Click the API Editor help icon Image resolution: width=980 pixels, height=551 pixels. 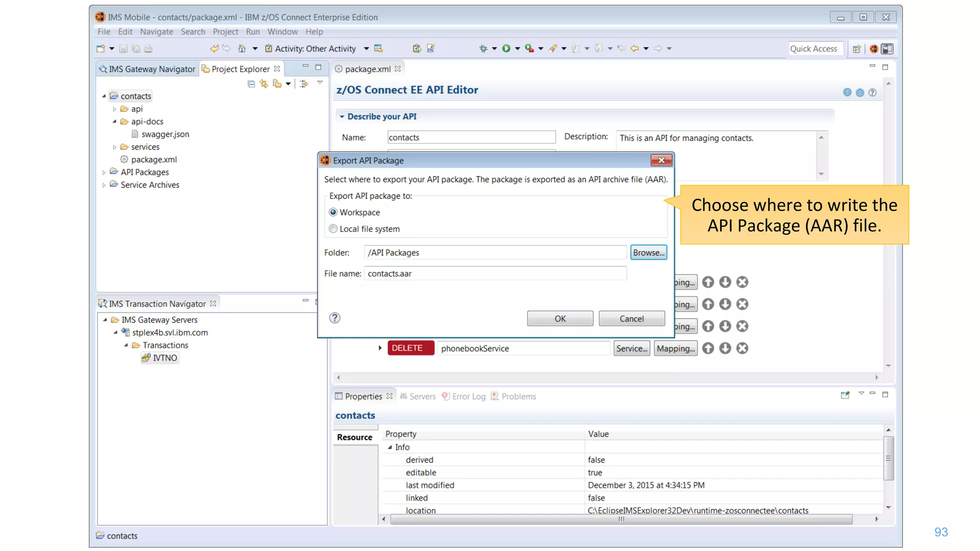[872, 92]
